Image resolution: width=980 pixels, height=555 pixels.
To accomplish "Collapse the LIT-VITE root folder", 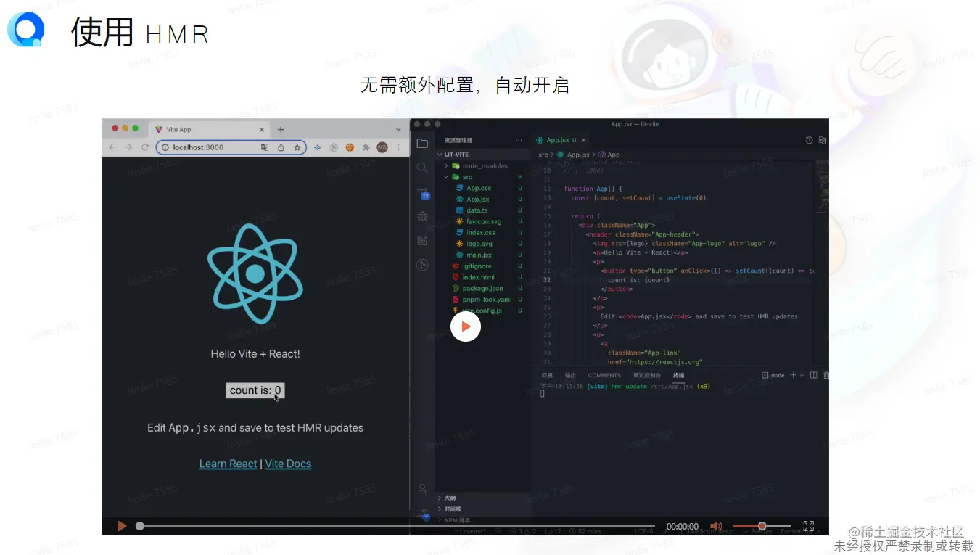I will pos(483,155).
